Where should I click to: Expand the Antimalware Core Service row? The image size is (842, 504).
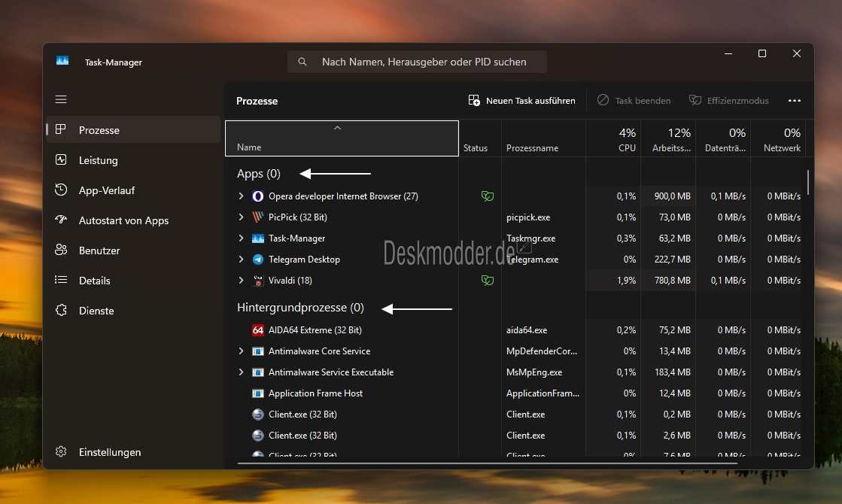241,351
